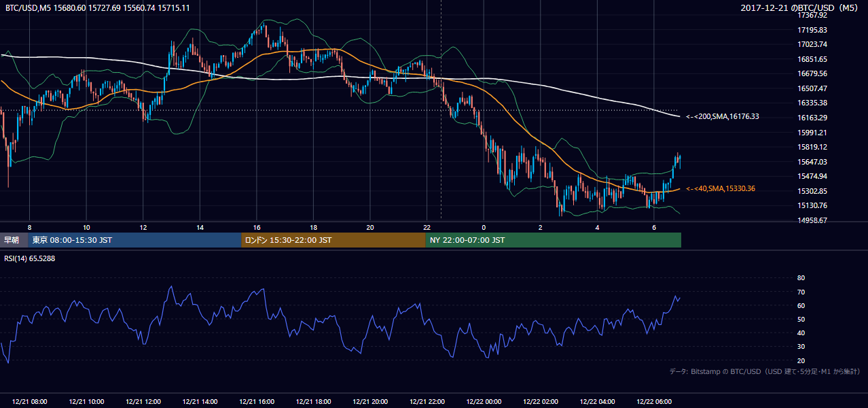Click the '2017-12-21 のBTC/USD (M5)' chart title

801,7
